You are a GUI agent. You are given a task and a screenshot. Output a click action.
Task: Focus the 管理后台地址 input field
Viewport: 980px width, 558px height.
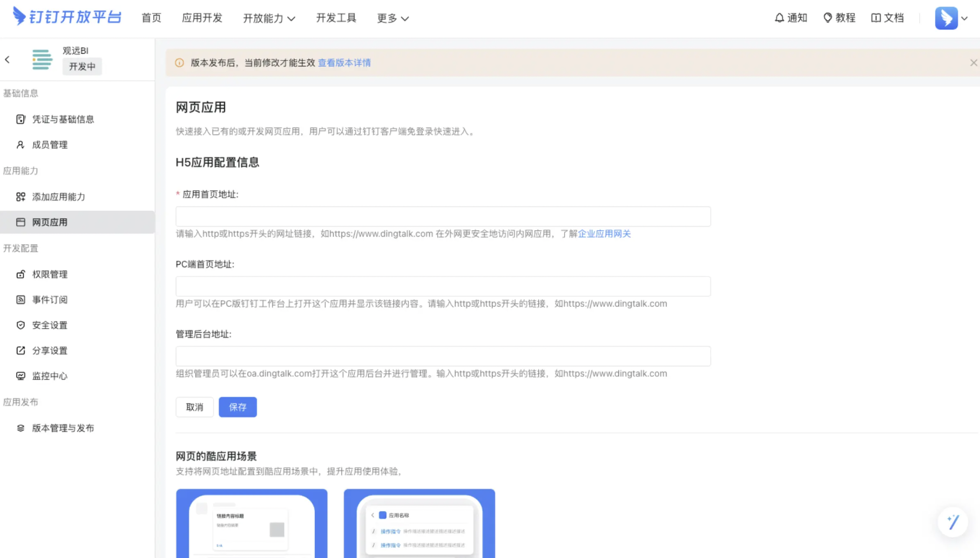coord(443,356)
